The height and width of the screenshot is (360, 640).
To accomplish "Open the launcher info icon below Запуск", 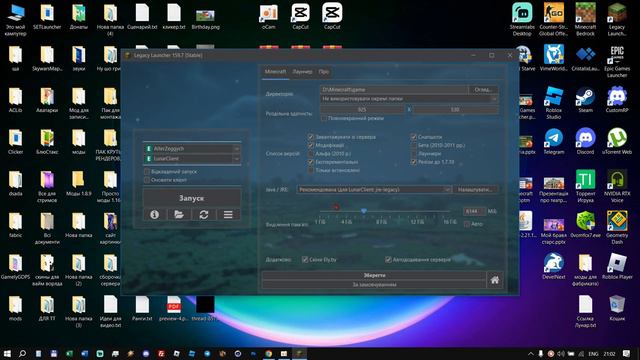I will click(154, 214).
